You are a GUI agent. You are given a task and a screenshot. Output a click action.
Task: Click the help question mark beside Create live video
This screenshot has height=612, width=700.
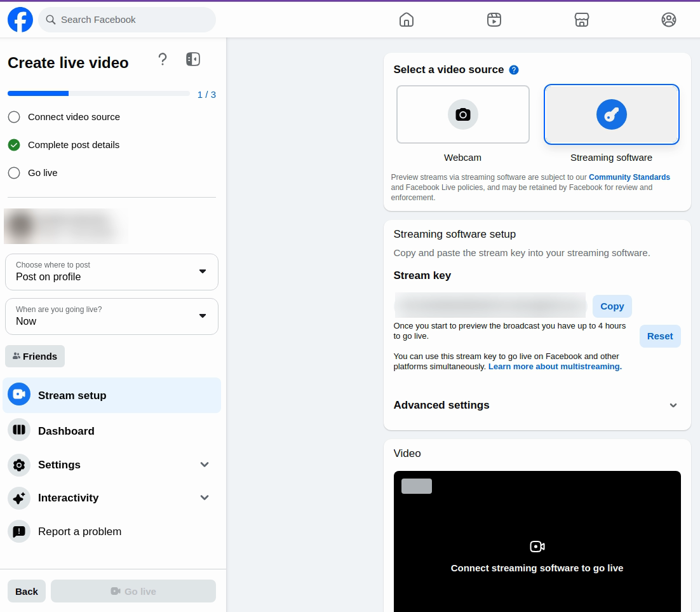(163, 59)
